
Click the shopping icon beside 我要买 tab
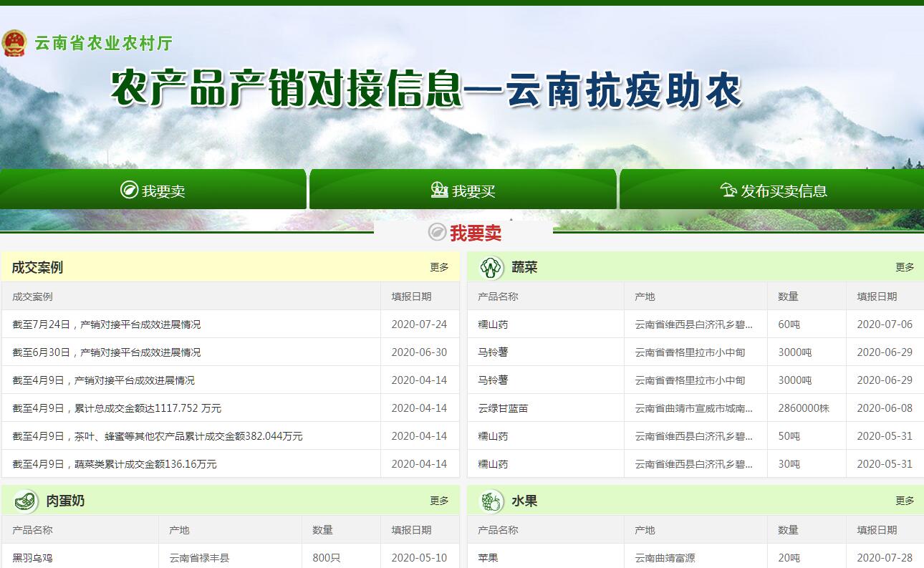tap(439, 190)
